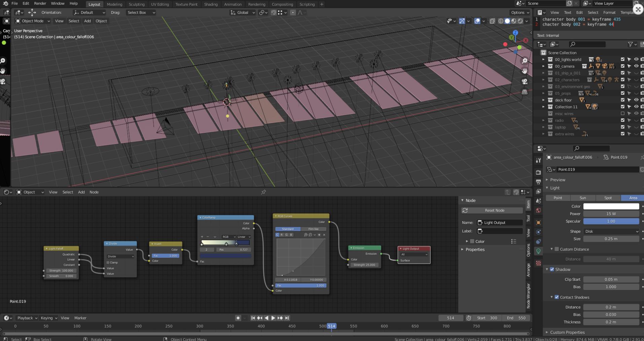644x341 pixels.
Task: Click the pan hand icon in viewport
Action: tap(524, 71)
